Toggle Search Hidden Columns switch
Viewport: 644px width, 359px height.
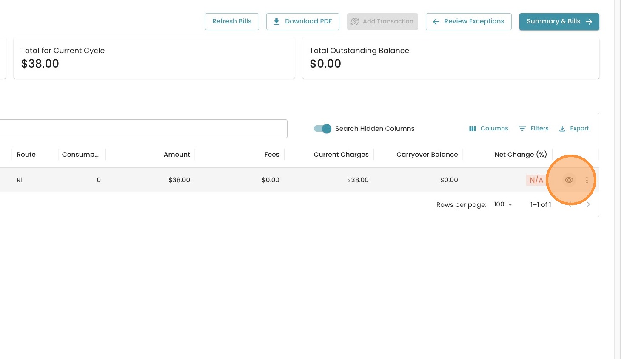tap(322, 129)
